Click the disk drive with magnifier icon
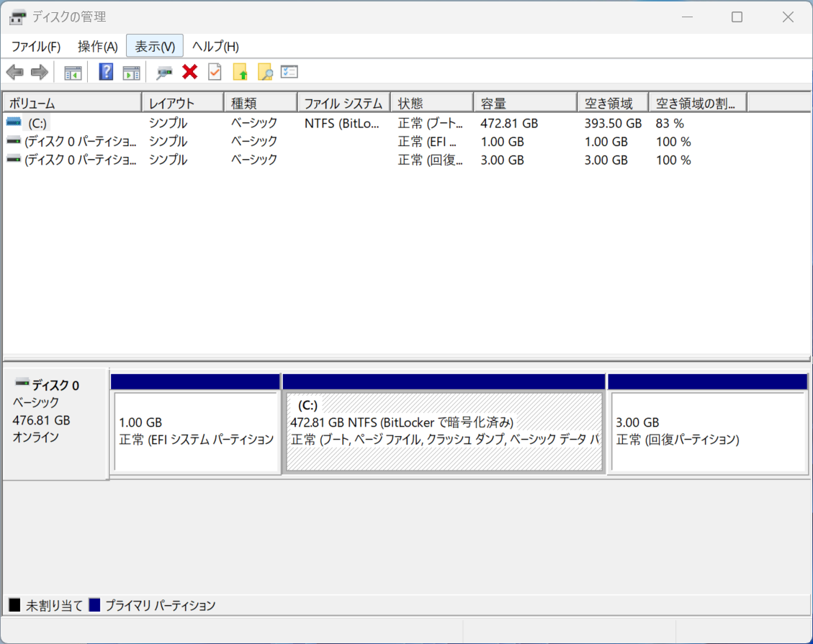The image size is (813, 644). [x=165, y=72]
